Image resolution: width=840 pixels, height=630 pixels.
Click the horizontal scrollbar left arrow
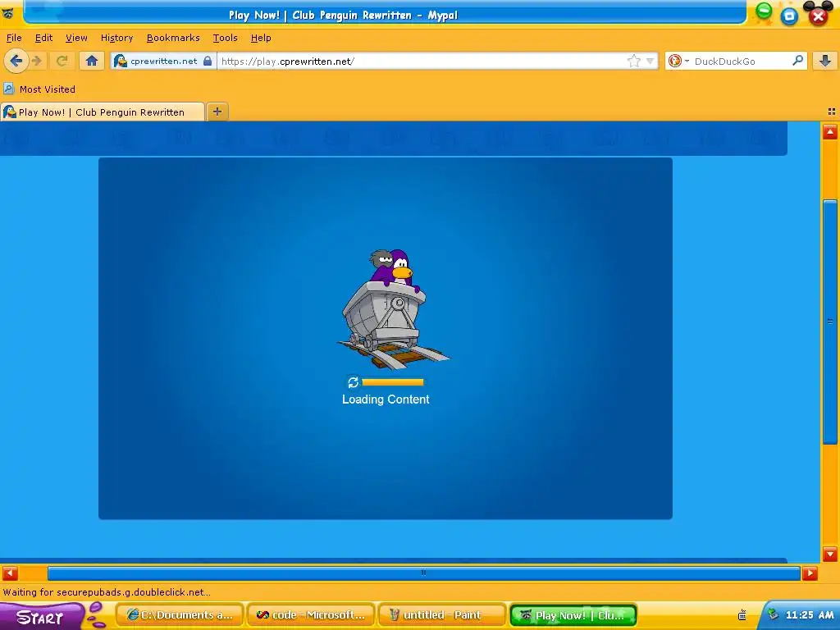point(10,573)
